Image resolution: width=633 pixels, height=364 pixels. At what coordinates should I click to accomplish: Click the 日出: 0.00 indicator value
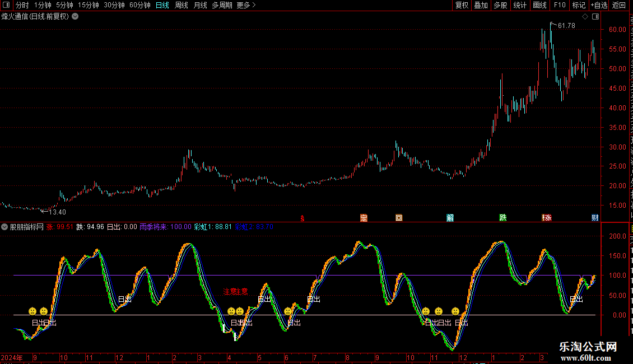click(x=122, y=227)
